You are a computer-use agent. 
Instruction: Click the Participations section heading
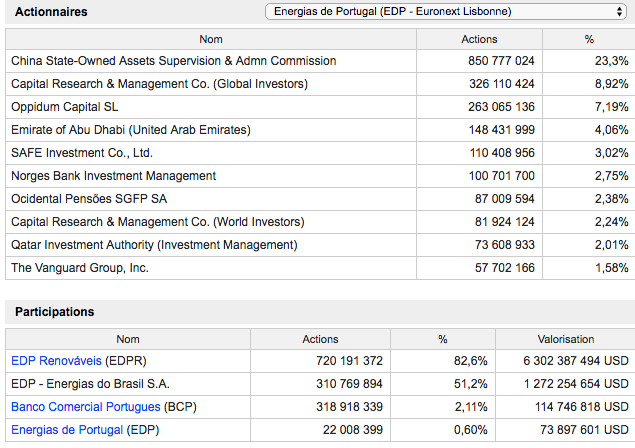coord(55,312)
